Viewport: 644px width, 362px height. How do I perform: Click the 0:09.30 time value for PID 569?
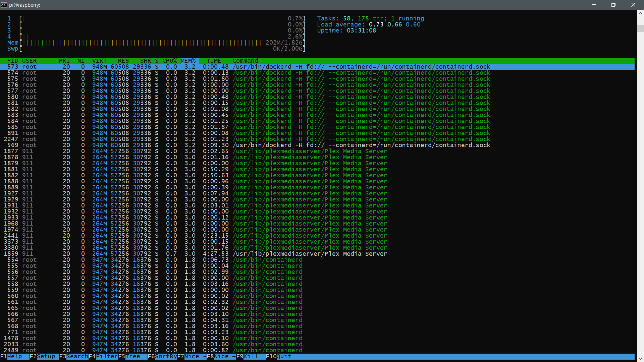point(216,145)
